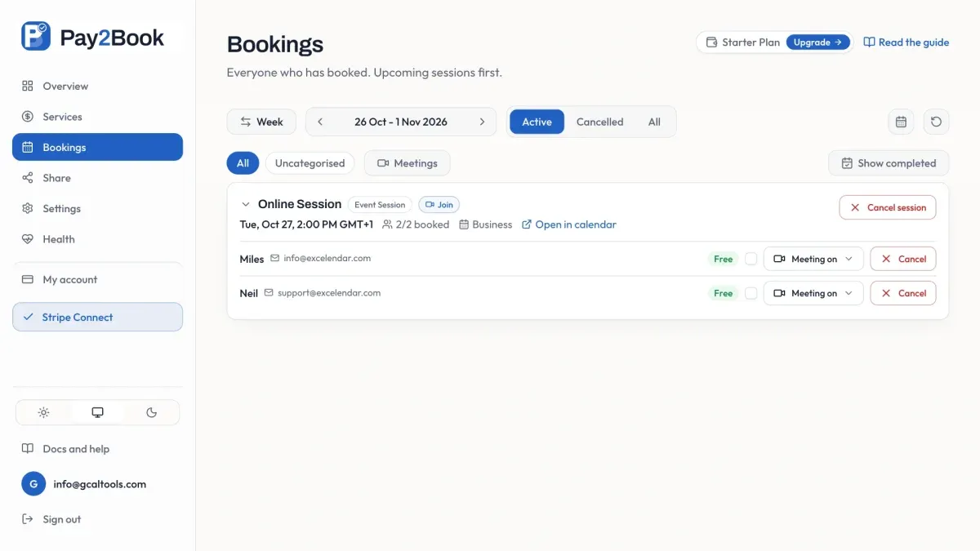Click the G user avatar
The image size is (980, 551).
tap(33, 484)
